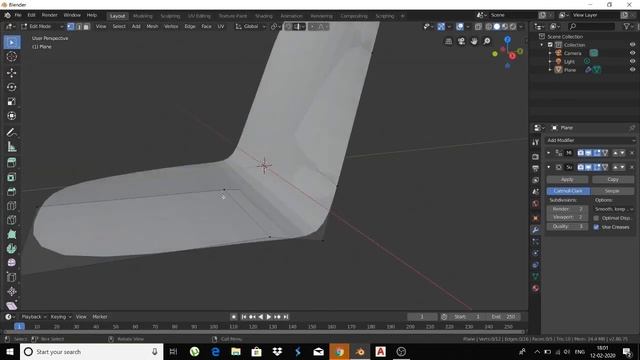The image size is (640, 360).
Task: Switch to the Modeling workspace tab
Action: coord(142,16)
